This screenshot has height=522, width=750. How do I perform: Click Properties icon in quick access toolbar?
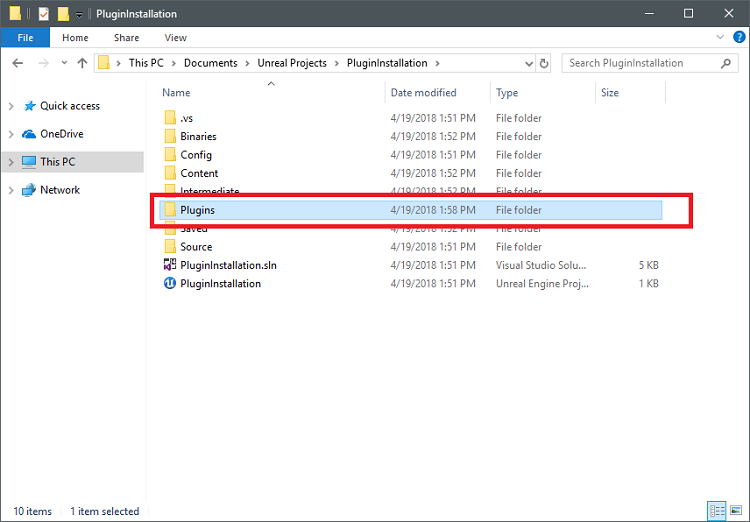pos(43,14)
